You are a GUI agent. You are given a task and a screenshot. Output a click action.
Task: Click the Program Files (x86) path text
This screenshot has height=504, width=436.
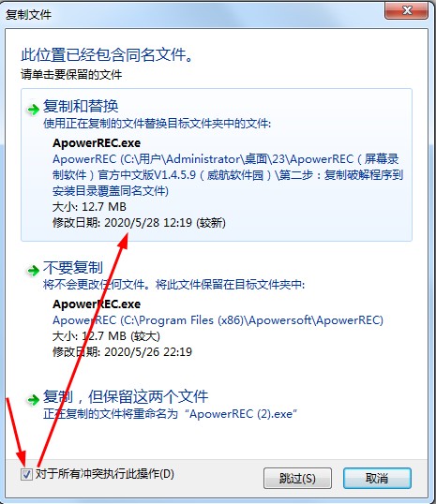point(218,320)
